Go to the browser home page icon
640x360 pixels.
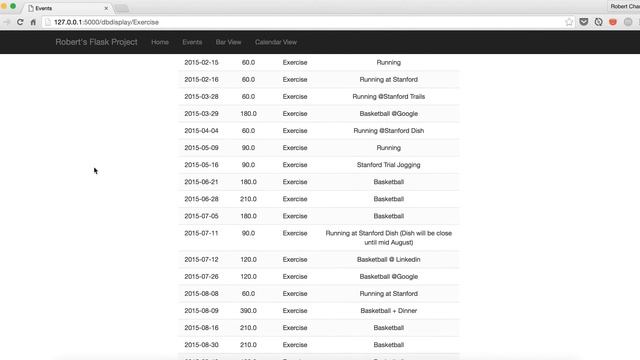(33, 22)
